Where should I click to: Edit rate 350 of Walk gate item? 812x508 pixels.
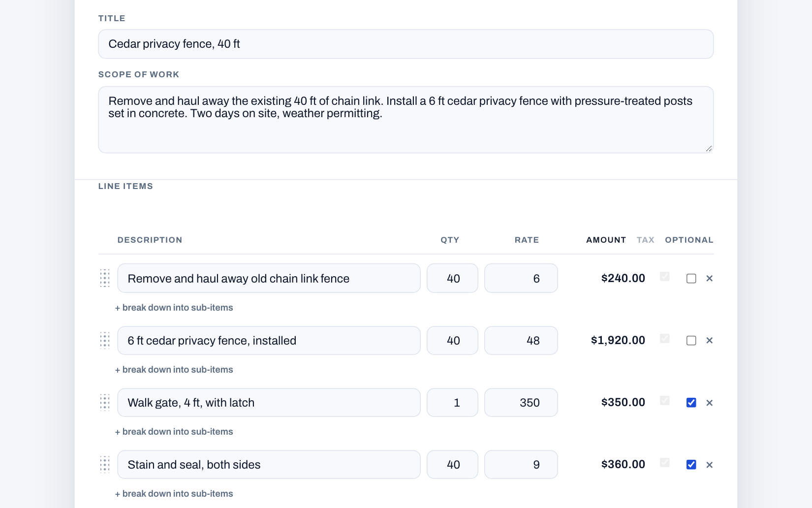point(521,402)
